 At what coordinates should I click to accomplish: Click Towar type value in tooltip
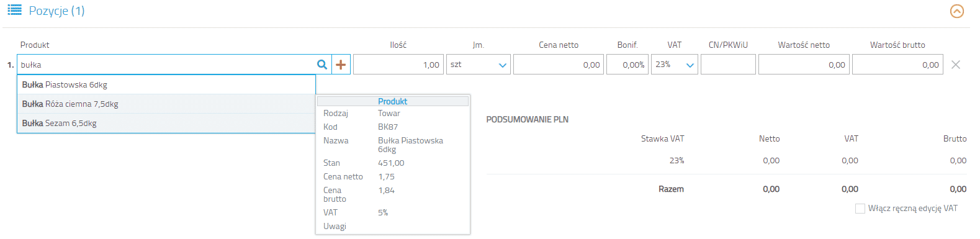pyautogui.click(x=389, y=113)
